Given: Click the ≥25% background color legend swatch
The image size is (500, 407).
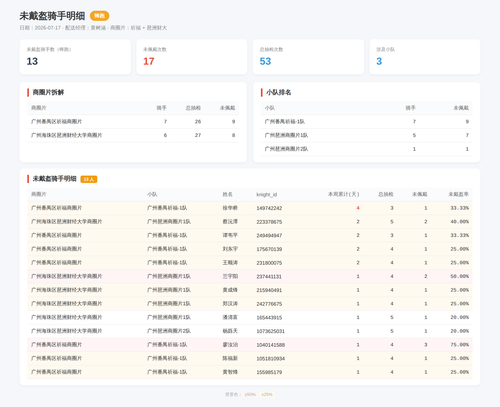Looking at the screenshot, I should pos(267,394).
